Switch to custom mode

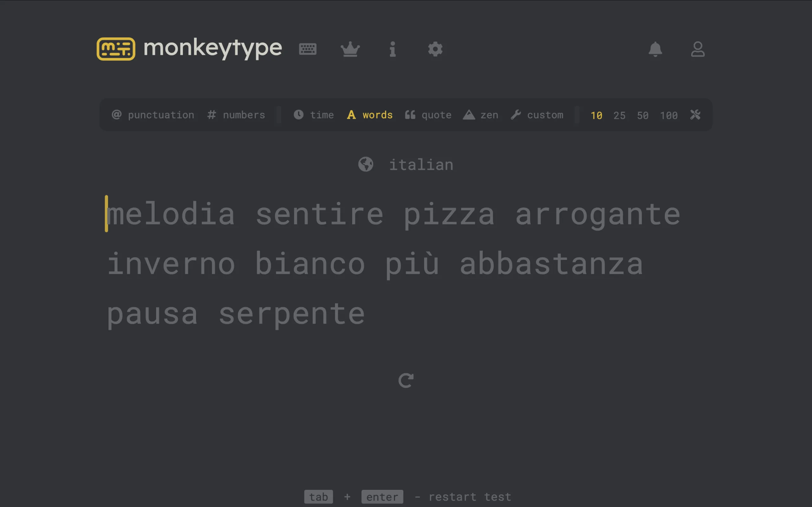pyautogui.click(x=537, y=115)
